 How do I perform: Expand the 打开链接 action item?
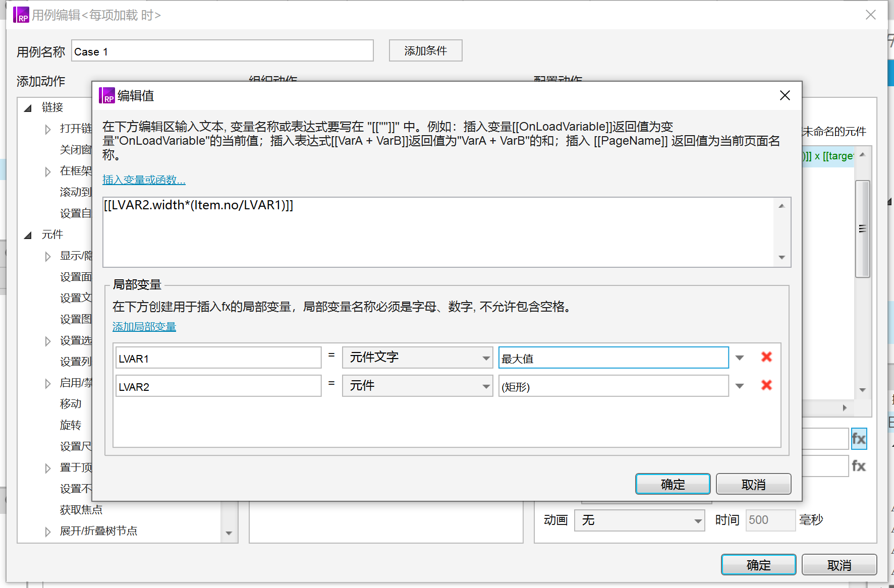(48, 129)
